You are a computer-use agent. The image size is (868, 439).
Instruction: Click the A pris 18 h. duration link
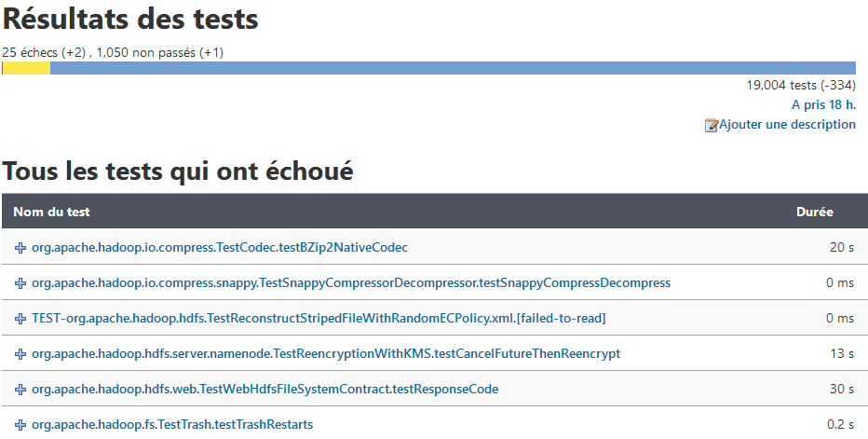pos(823,105)
